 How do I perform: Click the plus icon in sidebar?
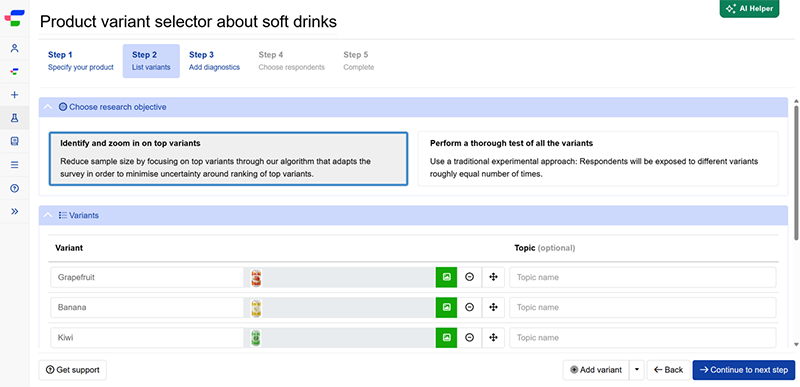14,95
